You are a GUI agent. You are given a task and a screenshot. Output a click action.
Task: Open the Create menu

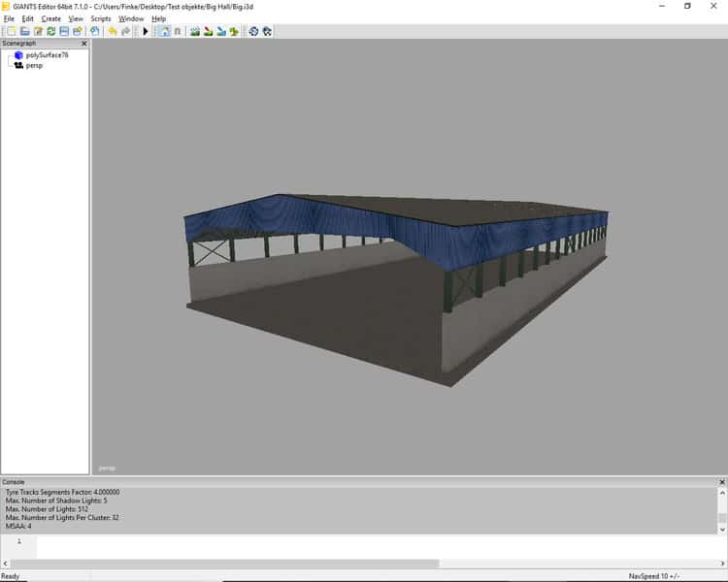[x=50, y=18]
